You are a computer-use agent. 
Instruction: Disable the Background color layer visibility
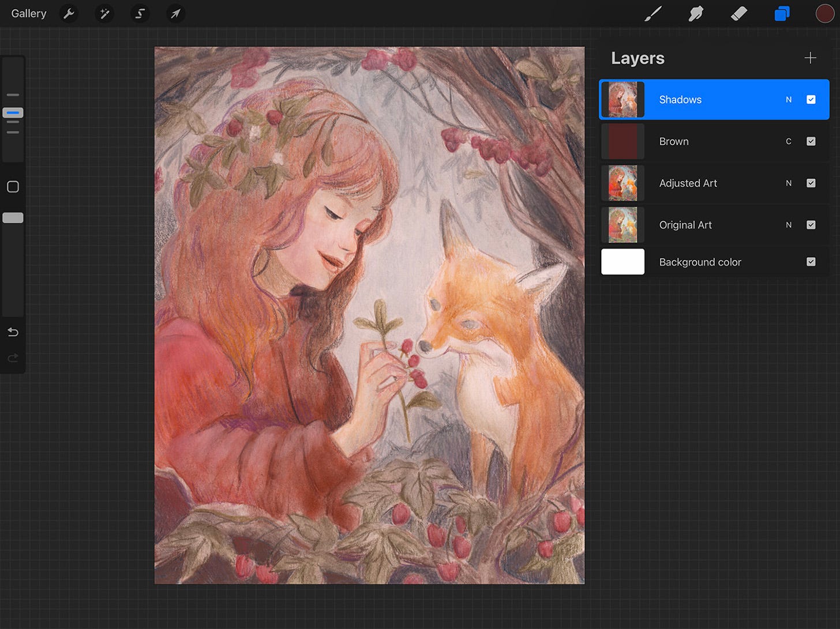(x=811, y=262)
